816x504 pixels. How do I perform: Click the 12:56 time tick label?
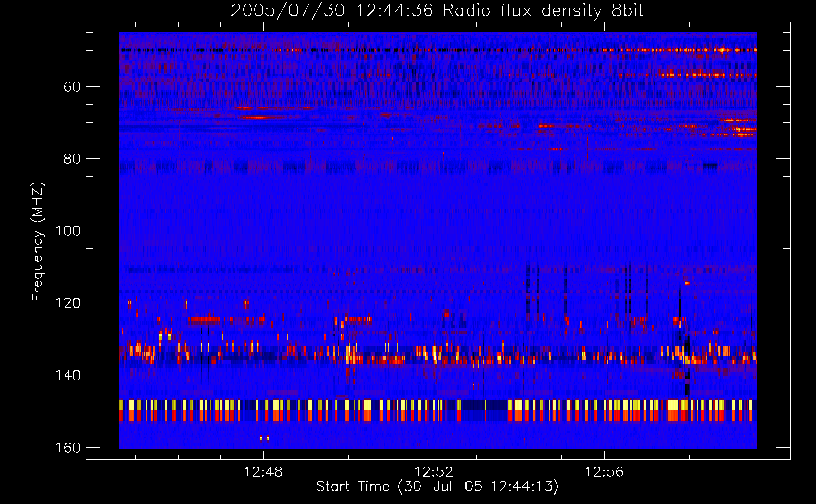[x=604, y=472]
